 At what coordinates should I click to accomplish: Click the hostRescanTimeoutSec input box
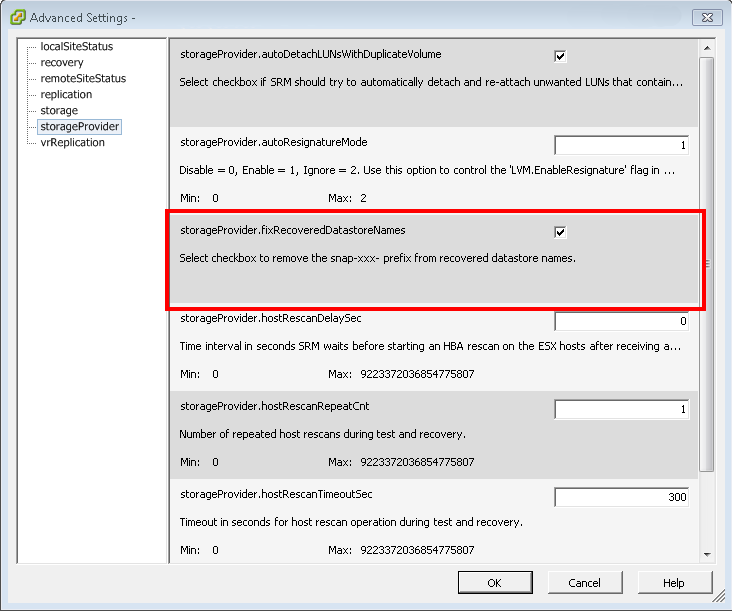621,498
